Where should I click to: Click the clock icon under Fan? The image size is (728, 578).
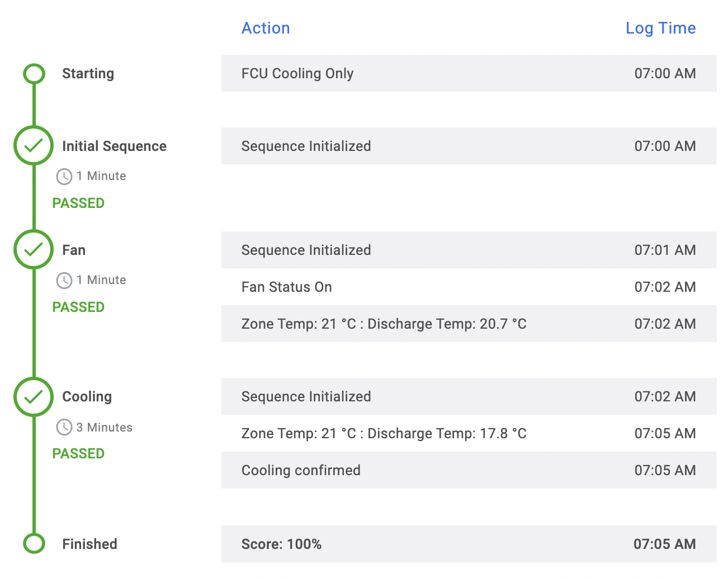coord(64,281)
